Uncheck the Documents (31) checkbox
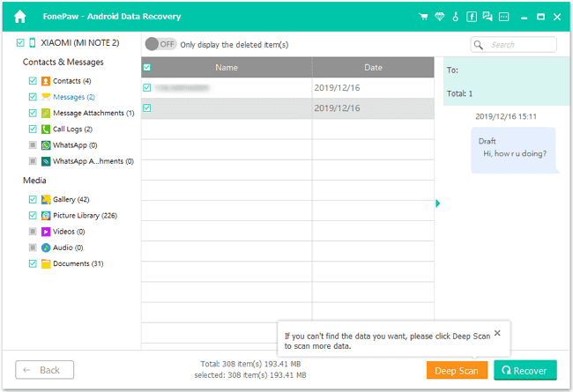The width and height of the screenshot is (573, 392). pyautogui.click(x=33, y=263)
